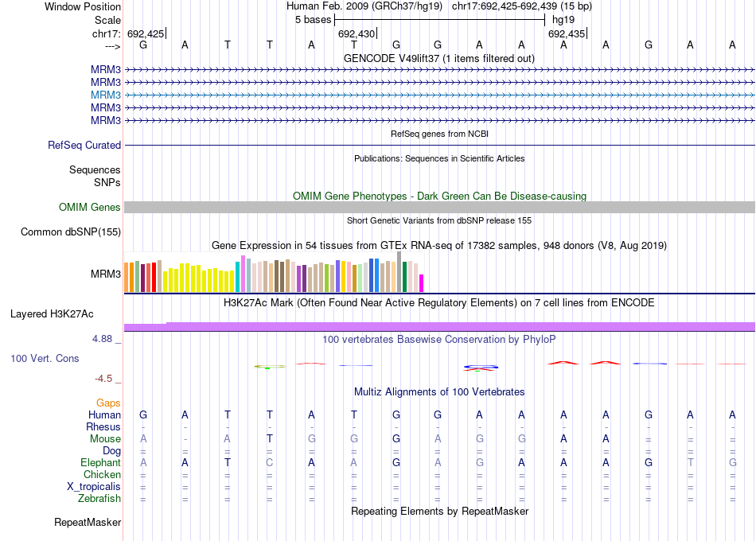Select the 5 bases scale text

point(314,20)
